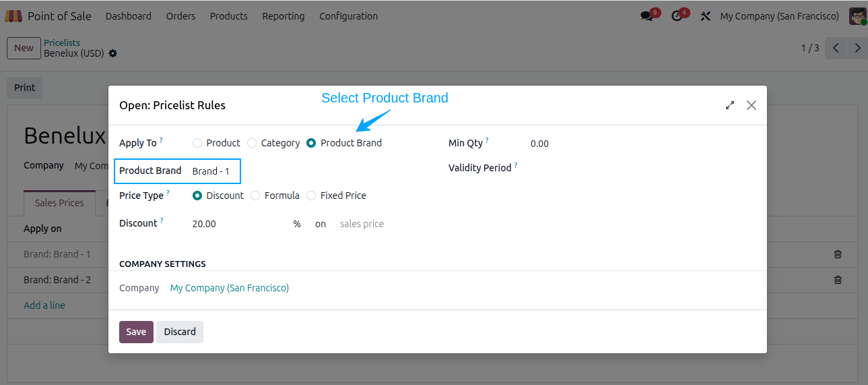Close the Pricelist Rules dialog

752,105
